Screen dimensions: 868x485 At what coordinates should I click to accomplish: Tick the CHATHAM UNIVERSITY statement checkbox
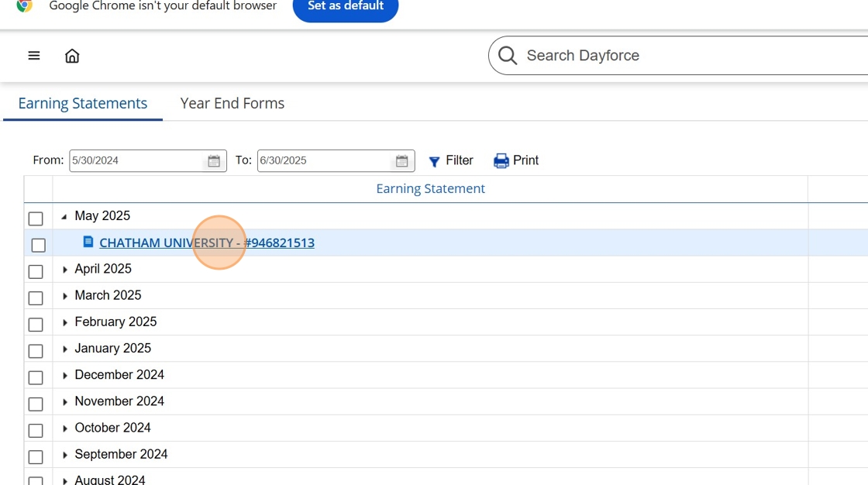coord(38,246)
